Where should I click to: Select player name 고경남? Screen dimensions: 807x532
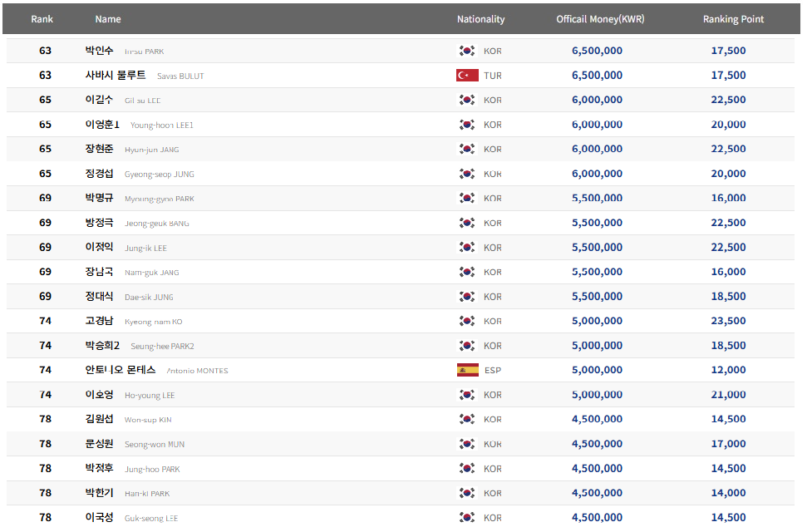pyautogui.click(x=99, y=321)
